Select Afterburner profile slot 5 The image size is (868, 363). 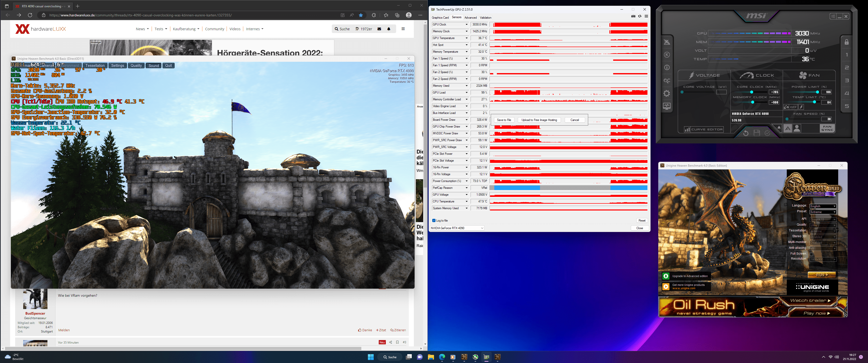[847, 106]
